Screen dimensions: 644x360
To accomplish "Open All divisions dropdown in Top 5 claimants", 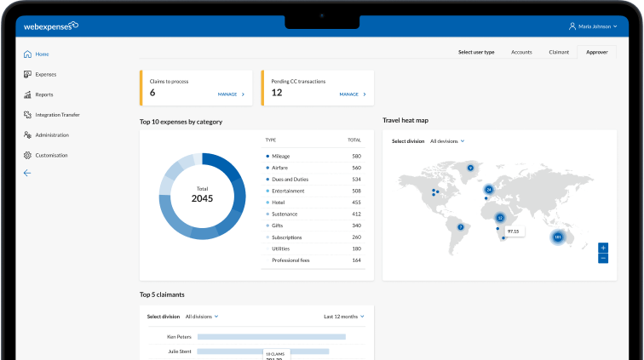I will coord(202,317).
